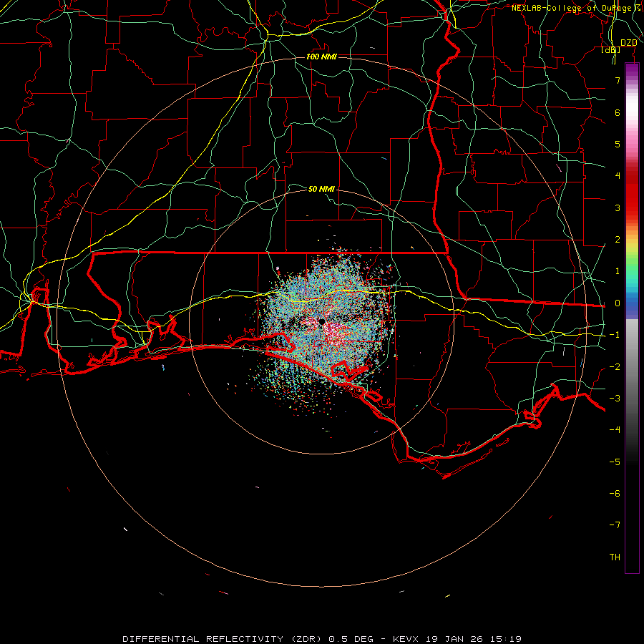This screenshot has width=644, height=644.
Task: Click the "2" value on the dB scale
Action: pyautogui.click(x=618, y=240)
